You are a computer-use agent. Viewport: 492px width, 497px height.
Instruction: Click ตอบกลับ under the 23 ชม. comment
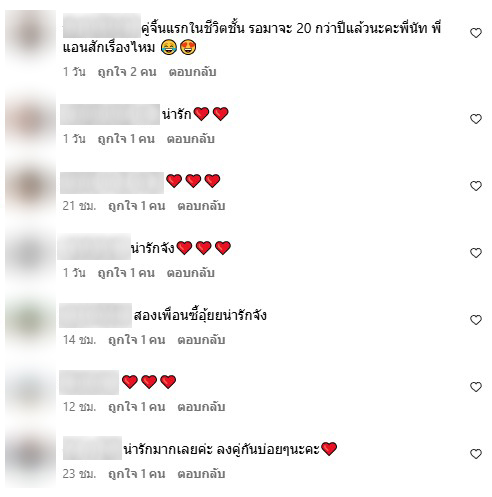pyautogui.click(x=201, y=474)
